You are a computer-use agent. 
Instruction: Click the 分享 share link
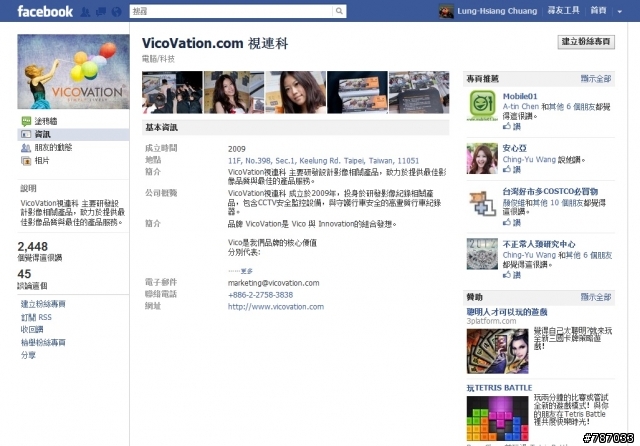[28, 355]
